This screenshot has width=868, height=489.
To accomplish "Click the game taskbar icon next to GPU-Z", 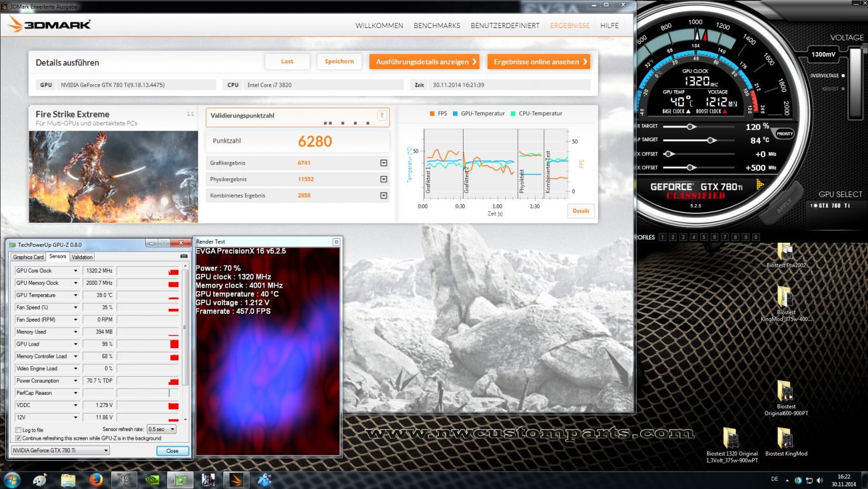I will [x=209, y=480].
